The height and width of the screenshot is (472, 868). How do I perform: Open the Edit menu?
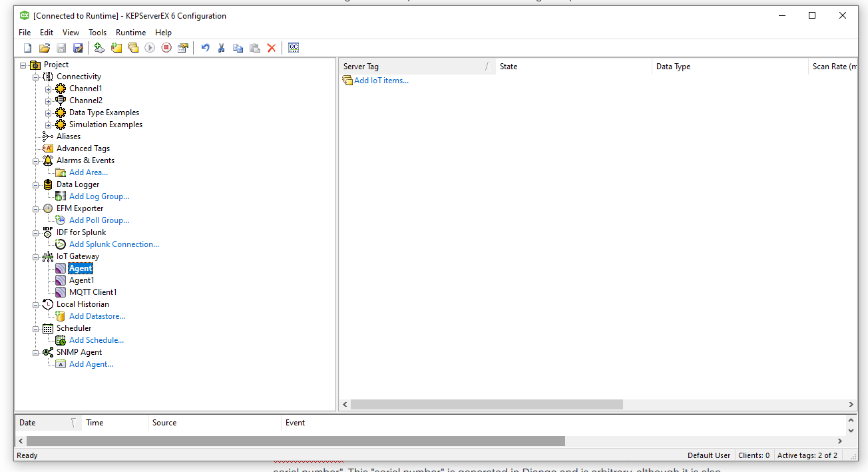point(47,33)
